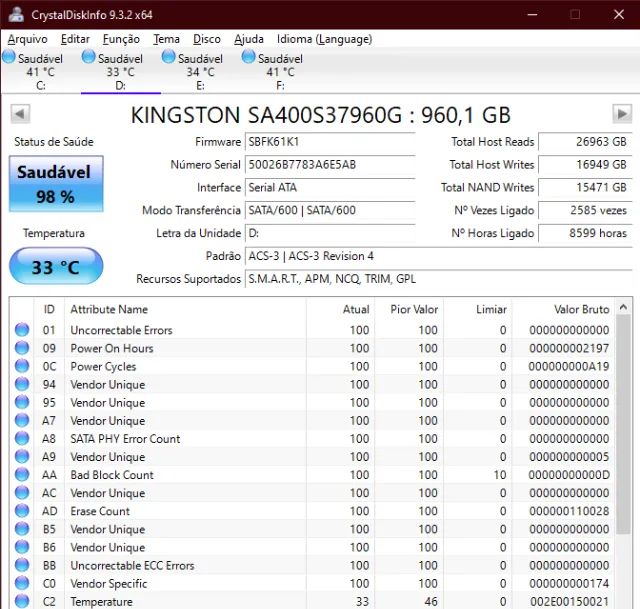Image resolution: width=640 pixels, height=609 pixels.
Task: Click the disk title KINGSTON SA400S37960G
Action: 267,115
